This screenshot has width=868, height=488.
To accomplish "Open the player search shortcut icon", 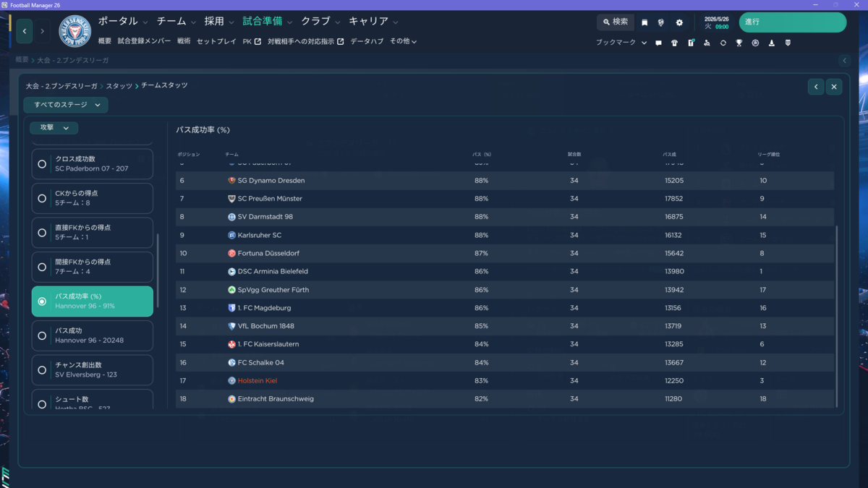I will coord(707,43).
